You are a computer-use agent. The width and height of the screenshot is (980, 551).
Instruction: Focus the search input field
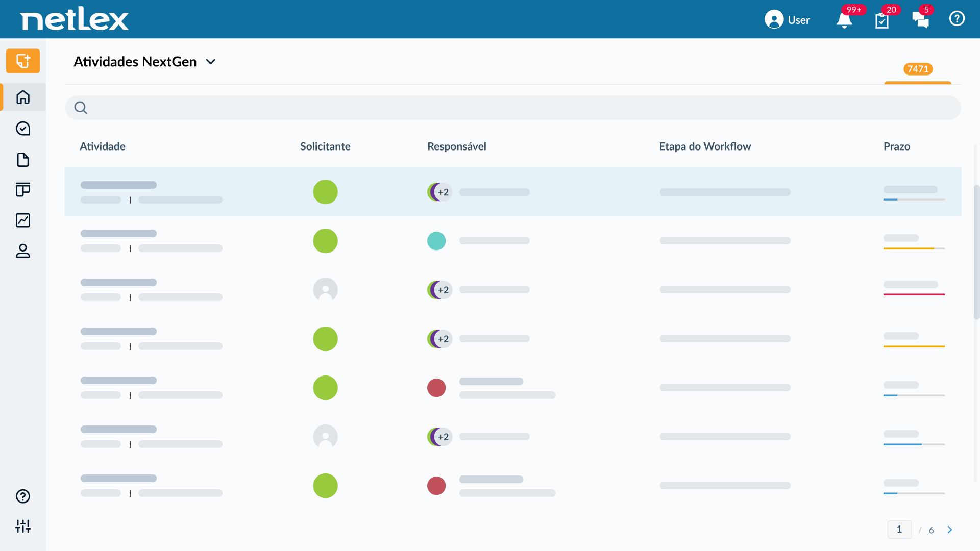pos(513,108)
